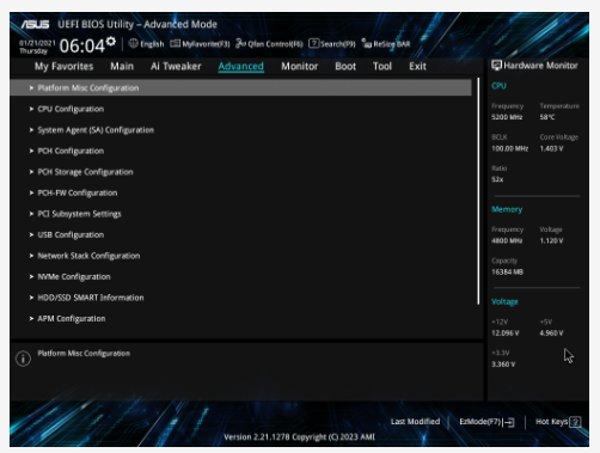Click Ratio value 52x
This screenshot has width=600, height=453.
click(x=497, y=180)
